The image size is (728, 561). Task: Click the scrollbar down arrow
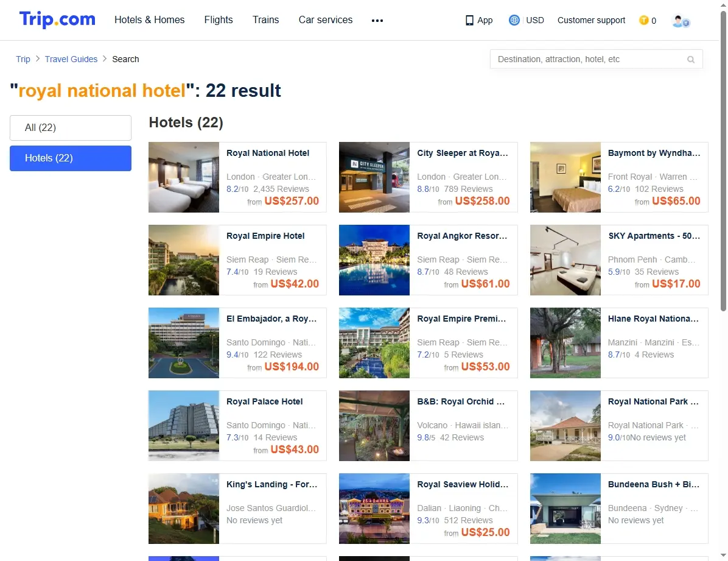(x=723, y=556)
